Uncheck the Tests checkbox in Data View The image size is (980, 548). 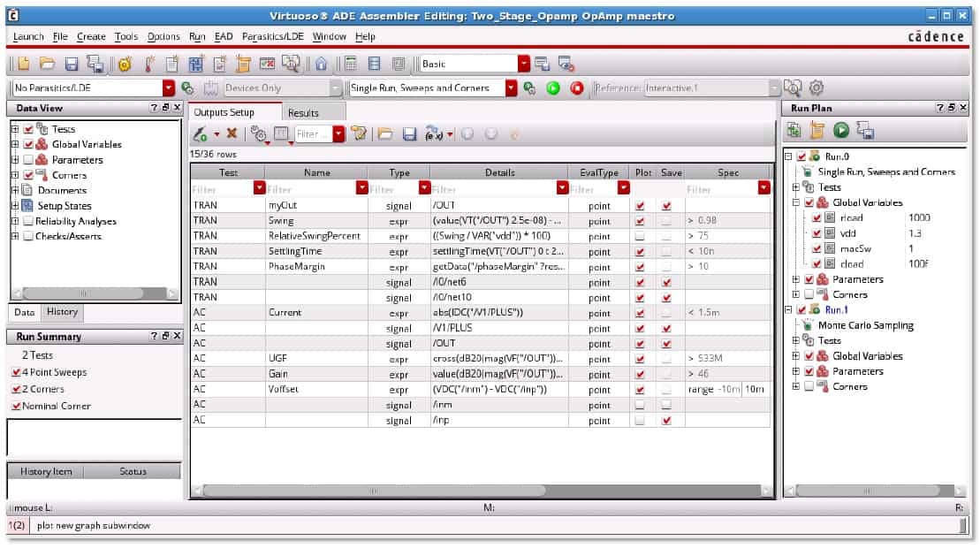(28, 129)
